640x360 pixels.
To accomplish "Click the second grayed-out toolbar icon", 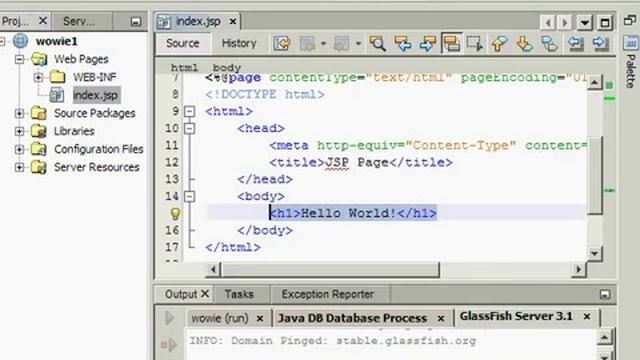I will [x=342, y=43].
